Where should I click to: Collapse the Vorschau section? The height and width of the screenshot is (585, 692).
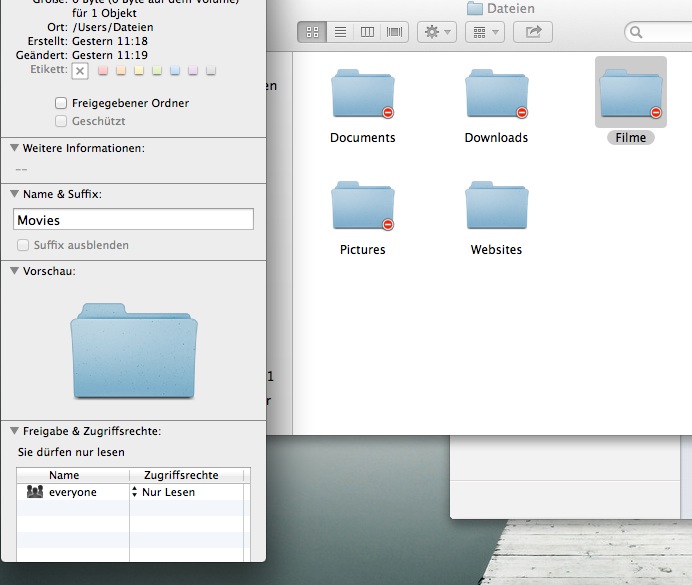pos(15,271)
